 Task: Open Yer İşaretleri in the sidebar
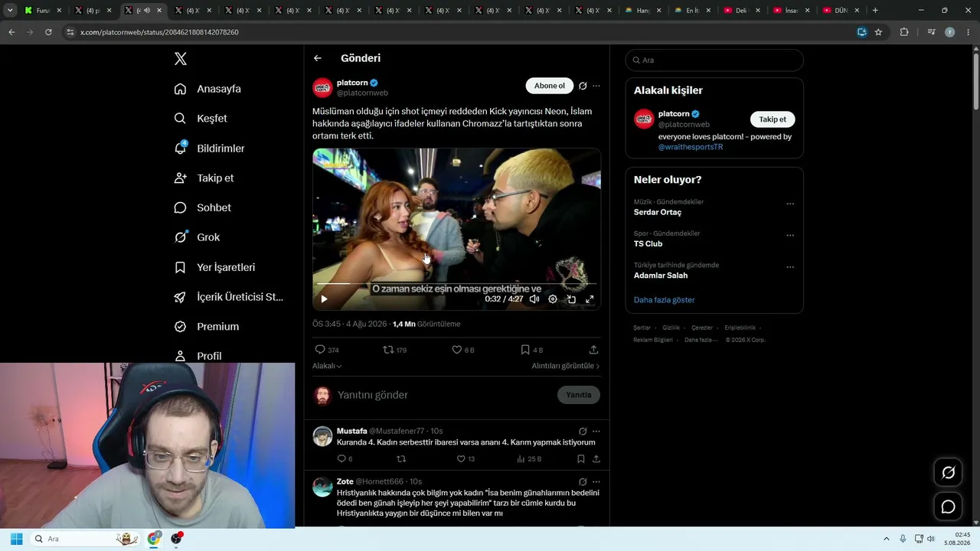point(214,267)
